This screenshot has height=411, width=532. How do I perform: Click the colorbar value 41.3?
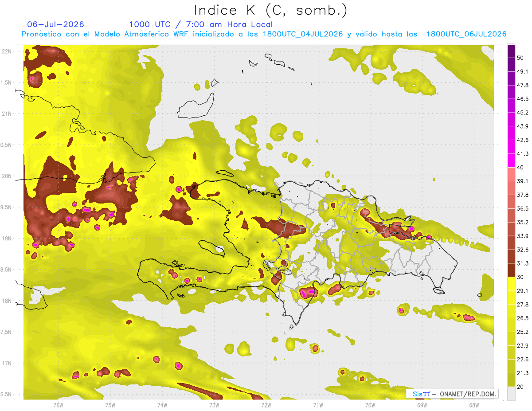coord(523,154)
